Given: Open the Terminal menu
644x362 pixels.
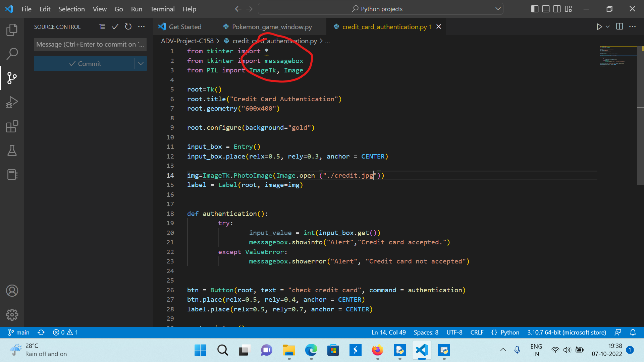Looking at the screenshot, I should [162, 9].
